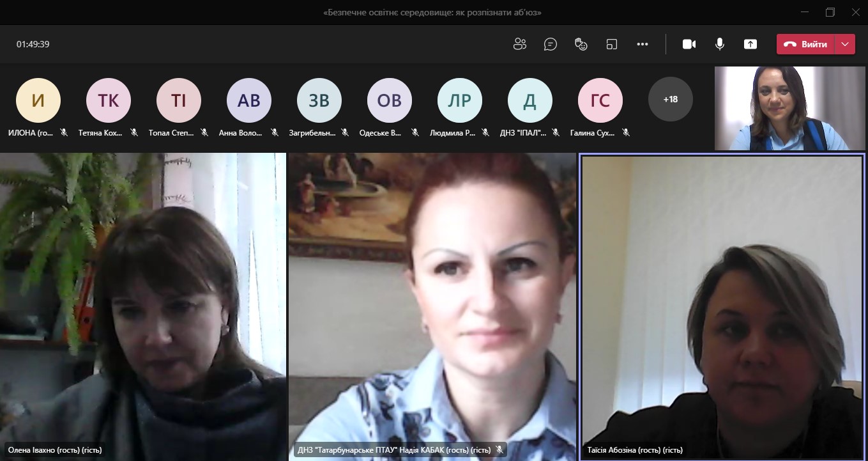868x461 pixels.
Task: Open the +18 overflow participants bubble
Action: click(x=670, y=99)
